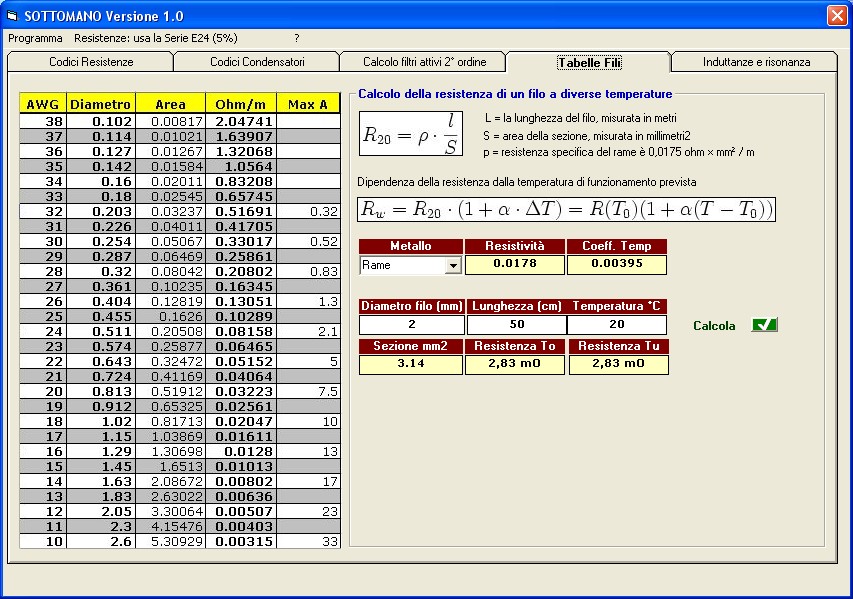The height and width of the screenshot is (599, 853).
Task: Go to Induttanze e risonanza tab
Action: click(x=756, y=62)
